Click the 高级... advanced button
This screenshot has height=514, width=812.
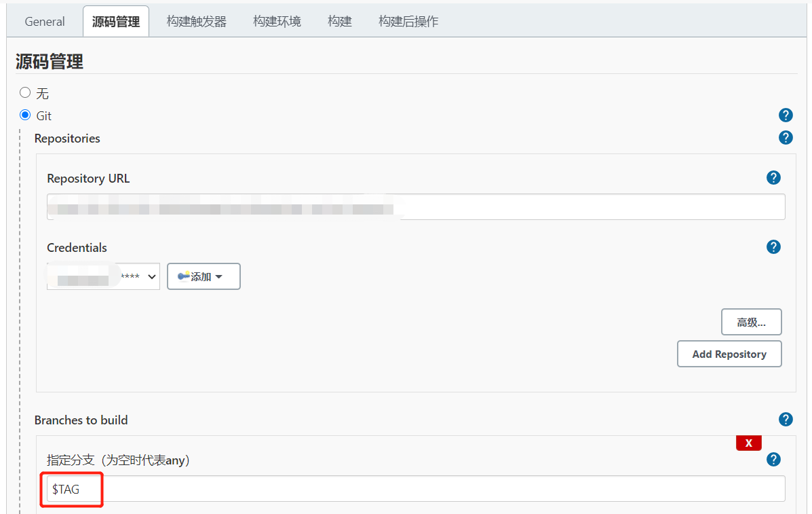coord(751,323)
